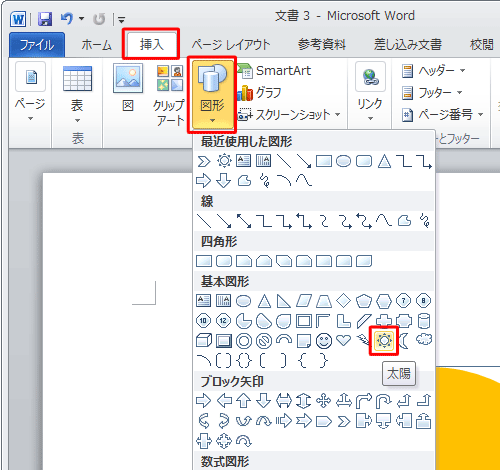This screenshot has height=470, width=500.
Task: Select the Cube shape
Action: tap(204, 341)
